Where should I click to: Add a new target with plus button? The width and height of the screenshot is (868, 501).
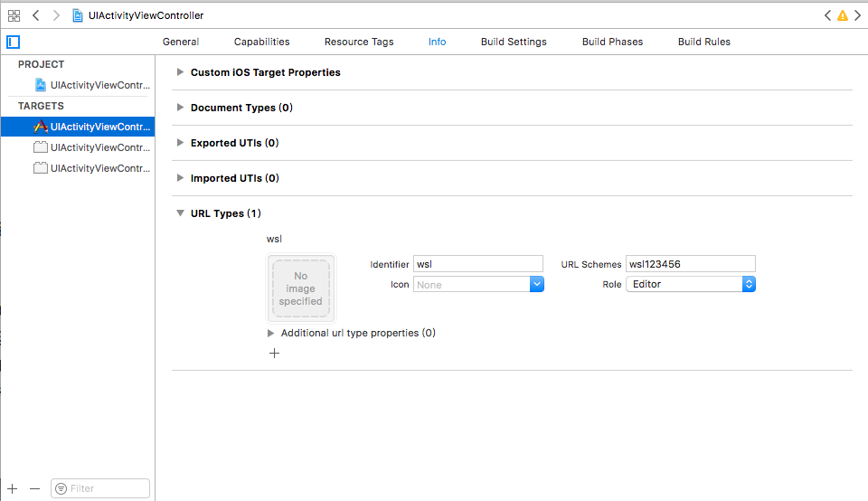pyautogui.click(x=13, y=489)
